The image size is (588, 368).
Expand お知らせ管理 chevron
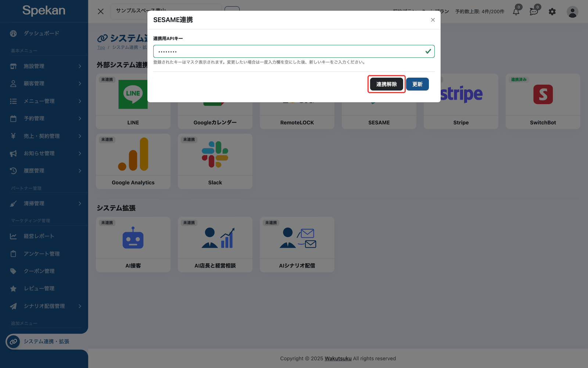80,153
